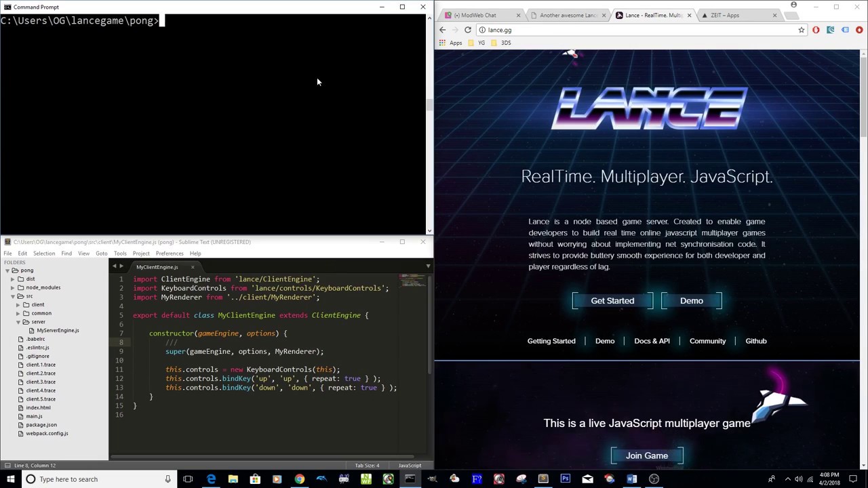Click the Sublime minimap code preview

point(412,281)
